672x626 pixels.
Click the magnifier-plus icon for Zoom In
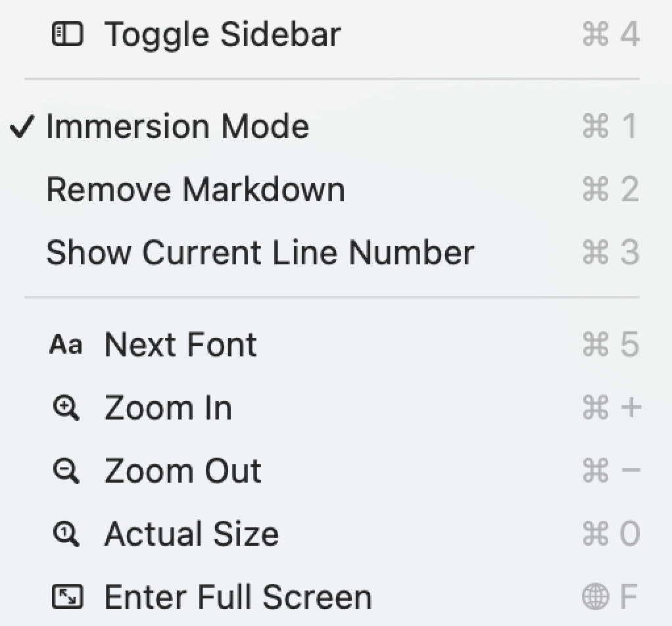point(66,406)
